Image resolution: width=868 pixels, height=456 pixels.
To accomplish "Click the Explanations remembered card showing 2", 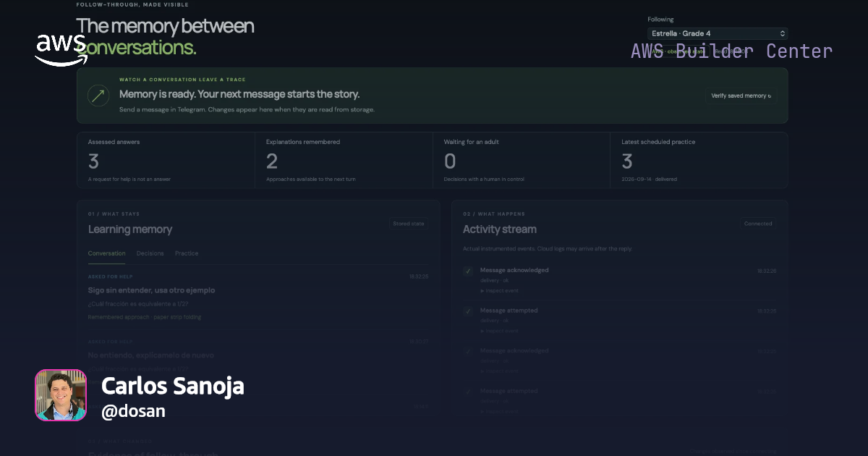I will (x=344, y=161).
